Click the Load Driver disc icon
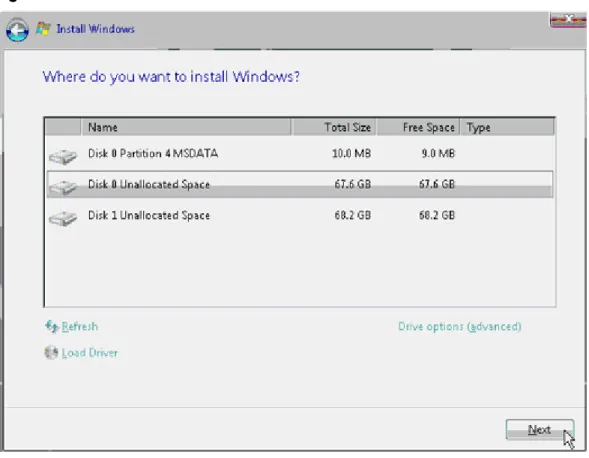This screenshot has height=458, width=589. coord(51,352)
